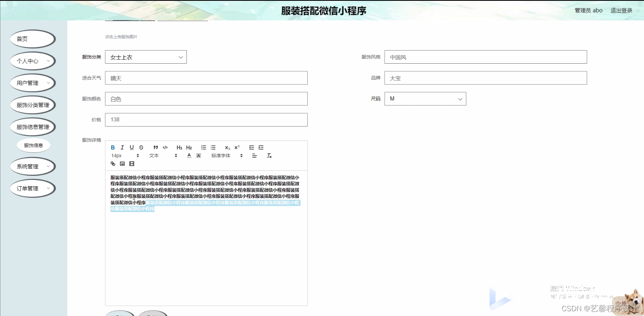Toggle bold formatting in editor

coord(113,148)
